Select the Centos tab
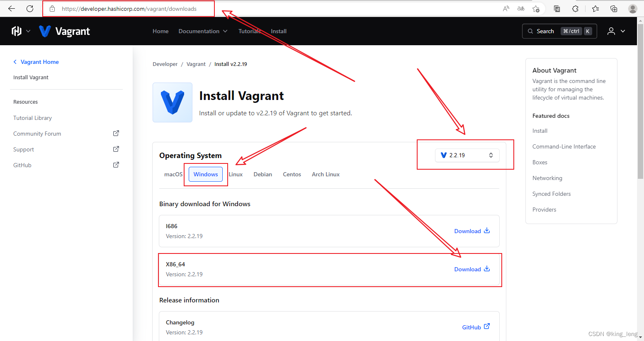The image size is (644, 341). coord(292,174)
